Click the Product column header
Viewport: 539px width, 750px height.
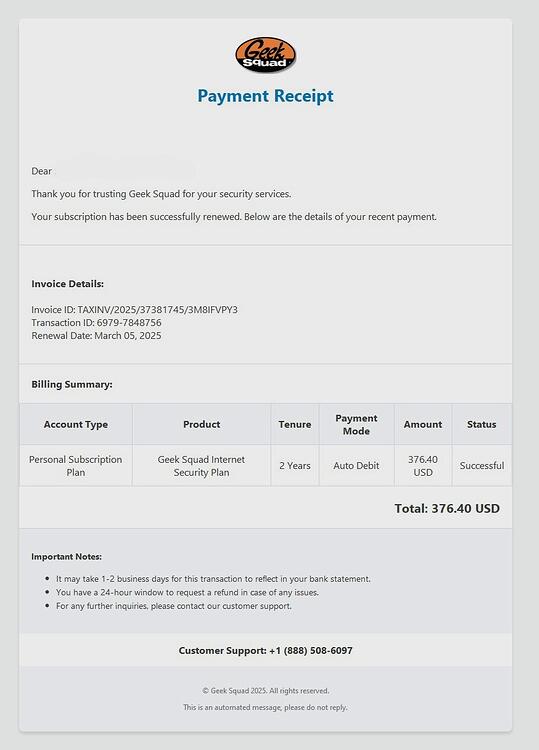click(x=201, y=424)
